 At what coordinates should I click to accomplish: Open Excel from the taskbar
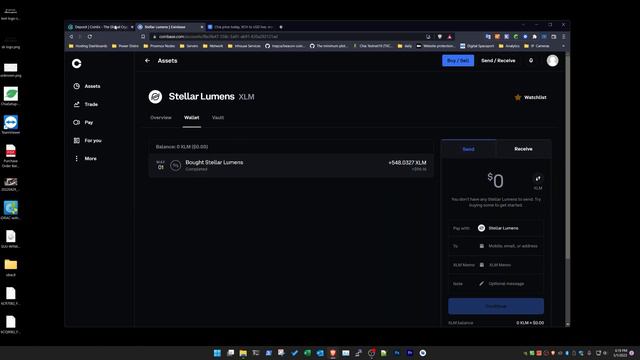click(x=307, y=353)
